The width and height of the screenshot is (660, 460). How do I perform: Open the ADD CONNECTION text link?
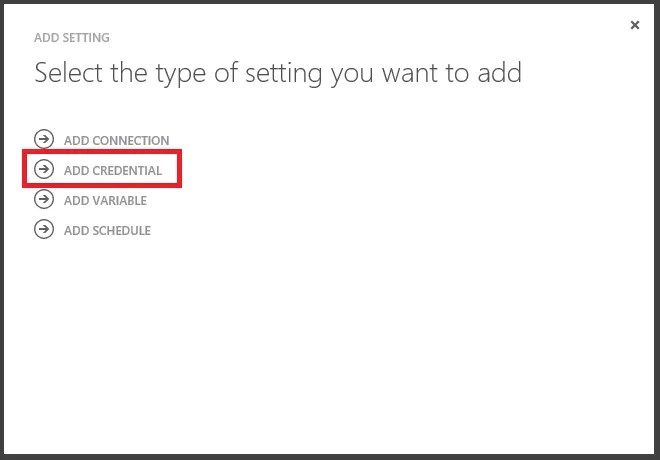[117, 141]
